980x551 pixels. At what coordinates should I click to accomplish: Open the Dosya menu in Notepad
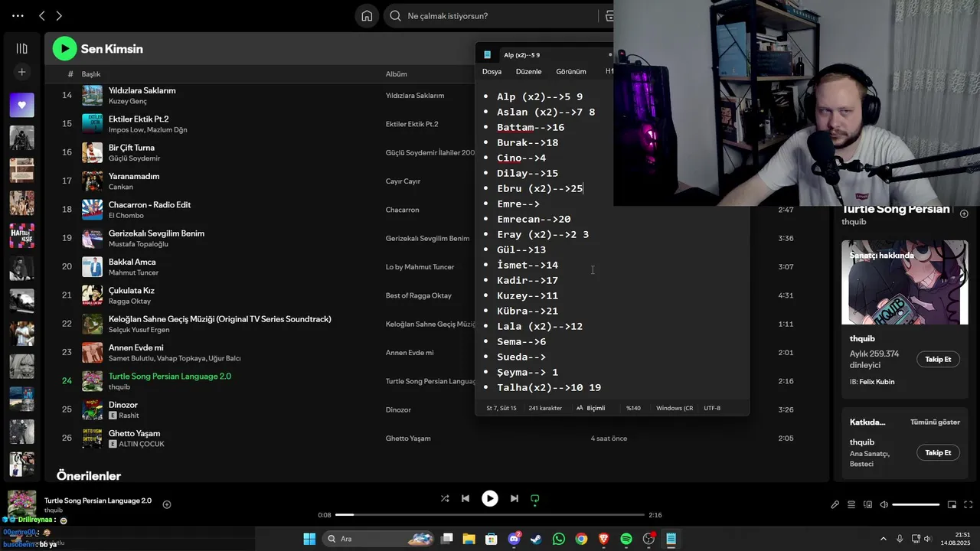tap(492, 71)
